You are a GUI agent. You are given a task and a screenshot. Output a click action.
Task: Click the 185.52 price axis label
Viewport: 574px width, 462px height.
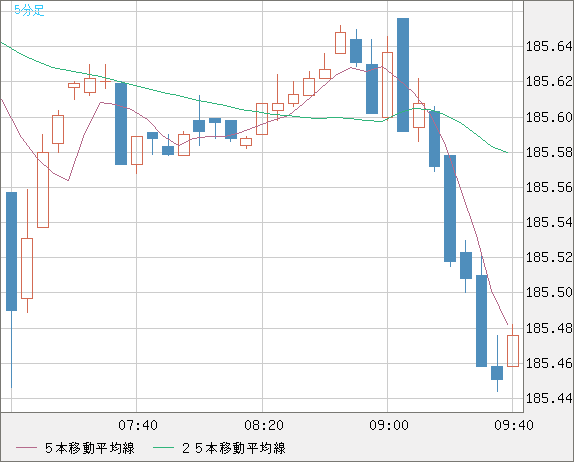pos(549,257)
